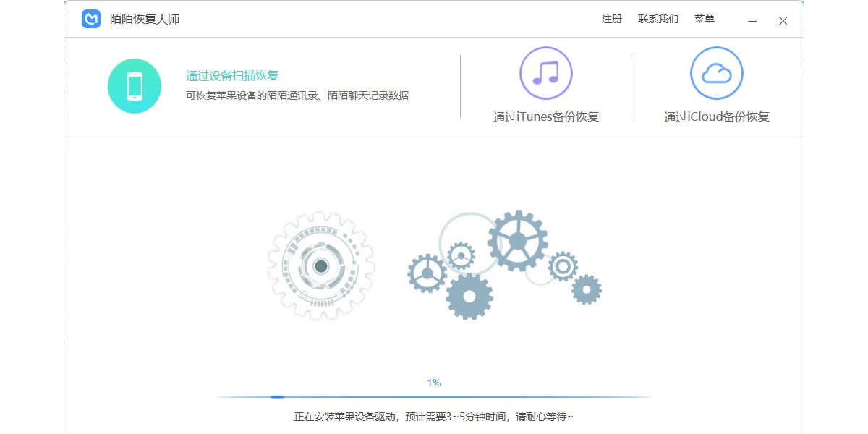Open 联系我们 contact us
Image resolution: width=868 pixels, height=434 pixels.
coord(658,19)
